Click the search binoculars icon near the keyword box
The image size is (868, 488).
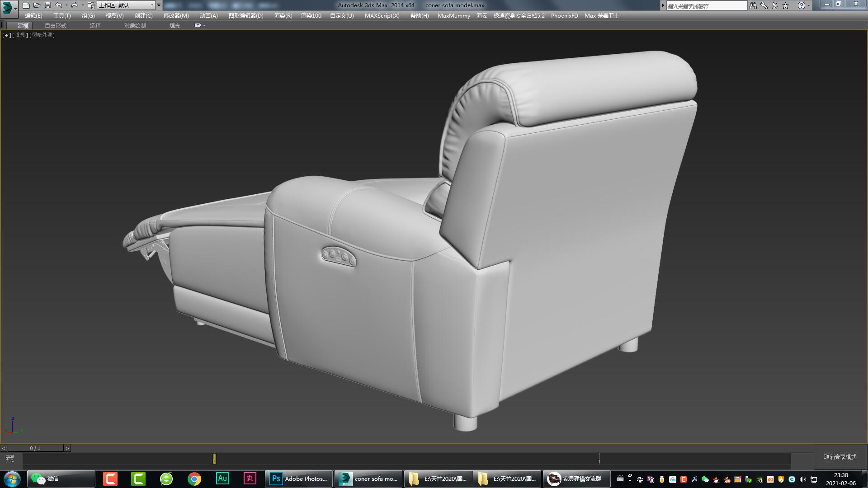coord(753,5)
